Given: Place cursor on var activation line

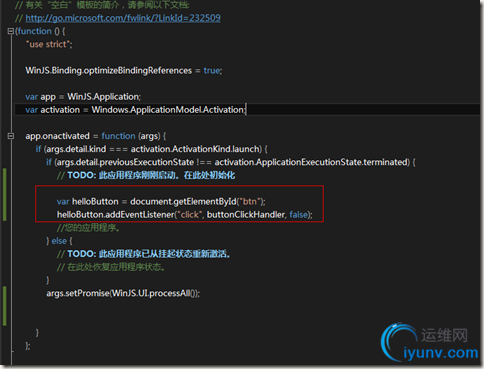Looking at the screenshot, I should pos(136,110).
